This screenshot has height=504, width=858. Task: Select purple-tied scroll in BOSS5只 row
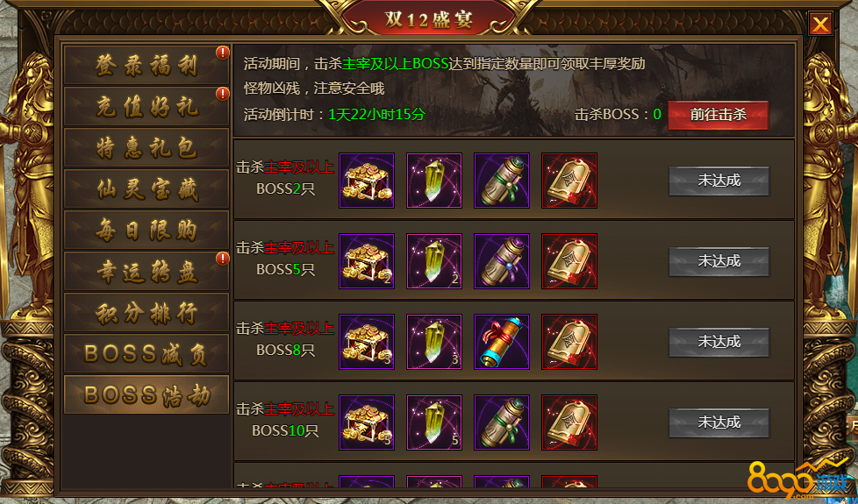tap(502, 261)
